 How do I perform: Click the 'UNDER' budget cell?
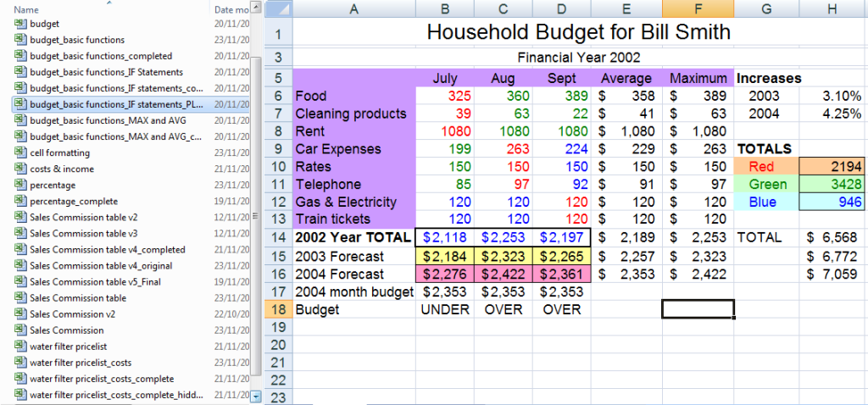444,309
